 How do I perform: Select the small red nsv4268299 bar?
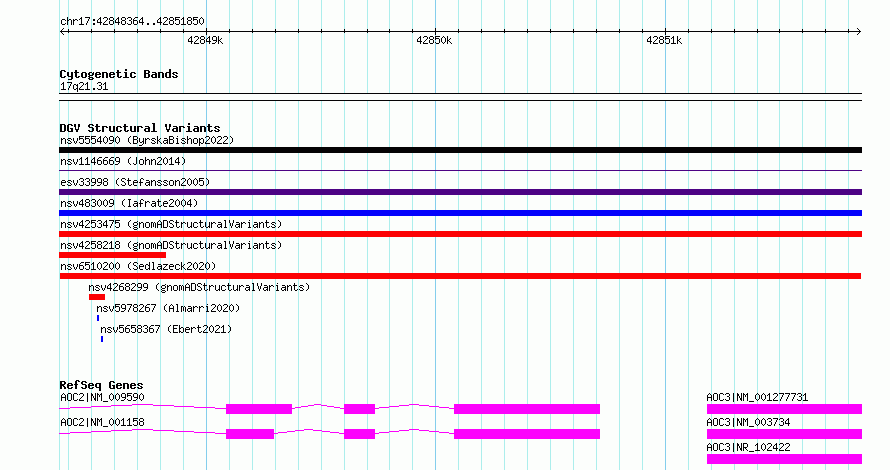point(96,297)
